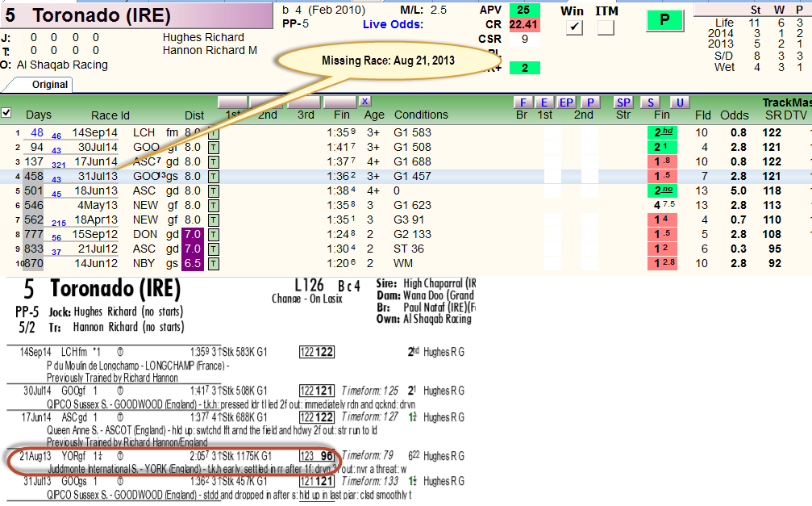Screen dimensions: 812x506
Task: Open the blue 48 days link
Action: [37, 132]
